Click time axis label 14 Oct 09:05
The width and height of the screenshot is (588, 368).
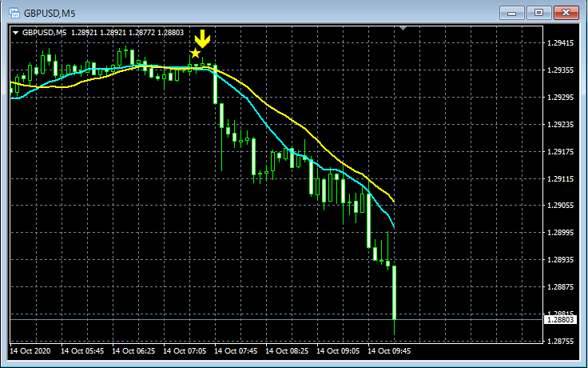[x=338, y=350]
